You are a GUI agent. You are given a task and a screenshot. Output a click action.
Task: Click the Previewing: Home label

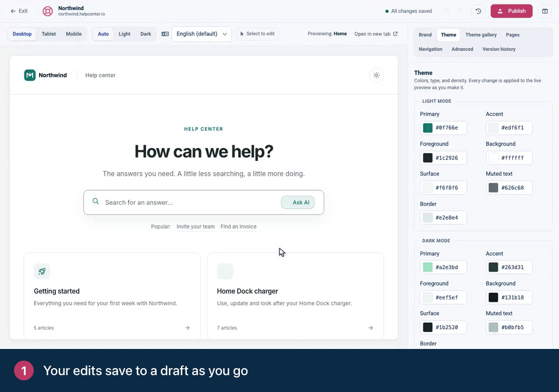tap(327, 34)
